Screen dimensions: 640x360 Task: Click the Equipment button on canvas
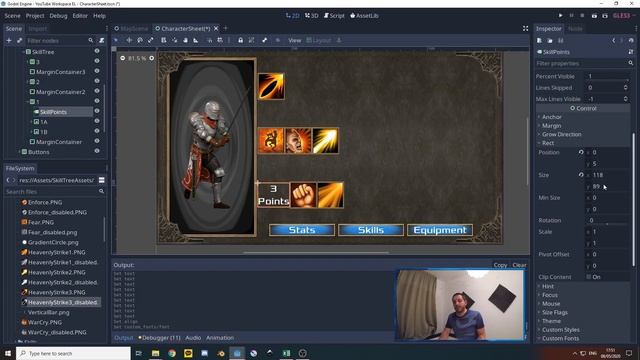440,230
